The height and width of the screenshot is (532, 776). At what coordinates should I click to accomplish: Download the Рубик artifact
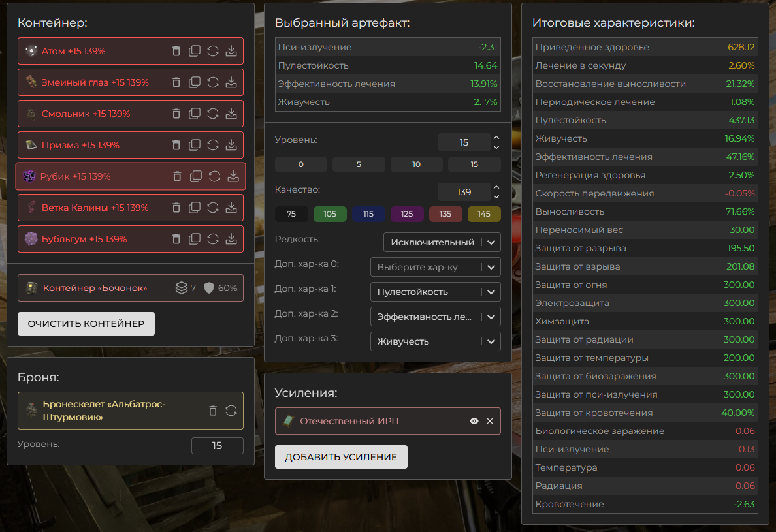click(x=233, y=176)
